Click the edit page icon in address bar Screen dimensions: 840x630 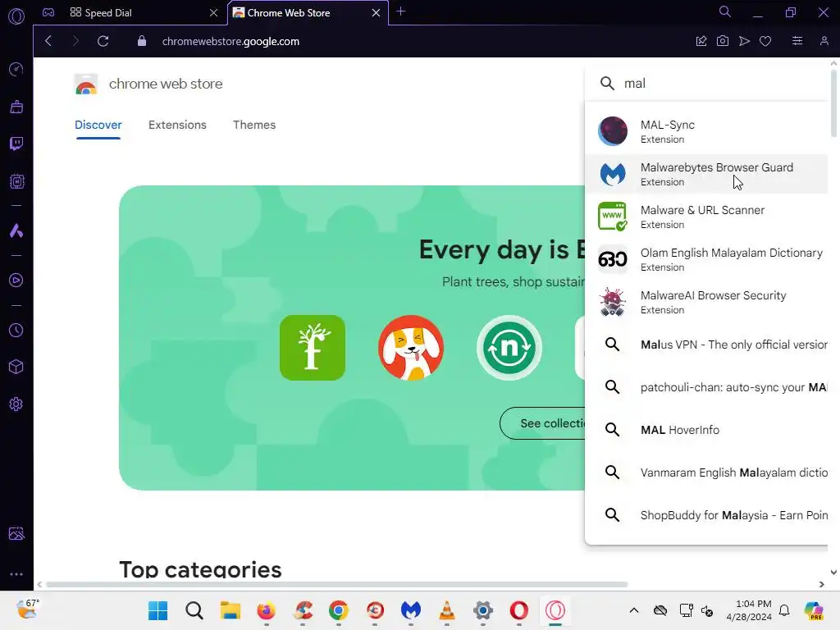coord(701,41)
